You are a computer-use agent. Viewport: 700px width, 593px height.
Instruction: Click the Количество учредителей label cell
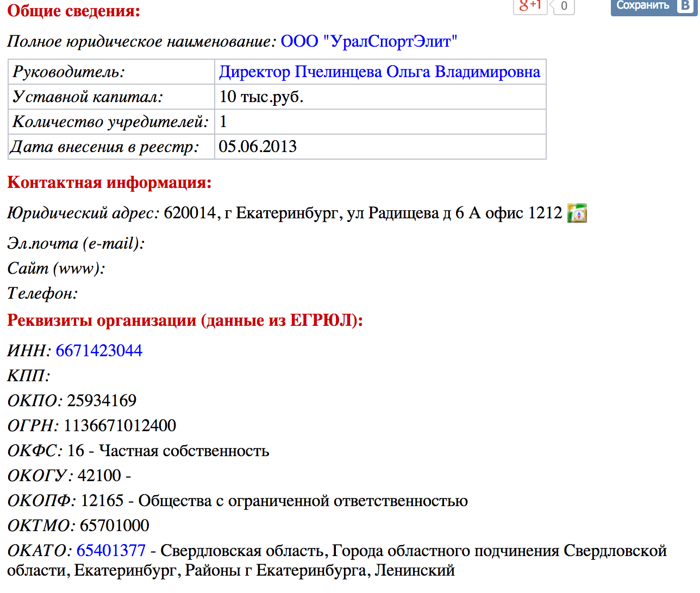(x=111, y=122)
